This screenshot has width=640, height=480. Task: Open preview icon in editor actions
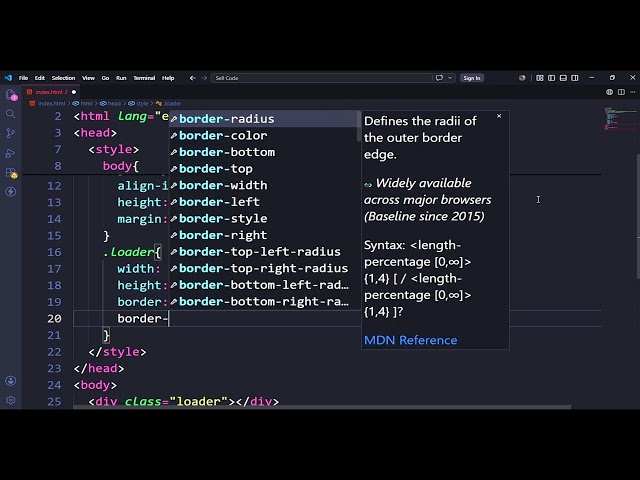[x=609, y=92]
